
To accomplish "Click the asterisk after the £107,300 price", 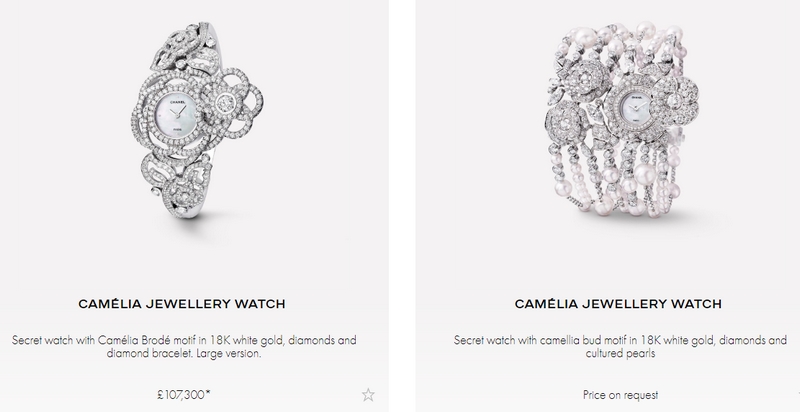I will click(208, 392).
